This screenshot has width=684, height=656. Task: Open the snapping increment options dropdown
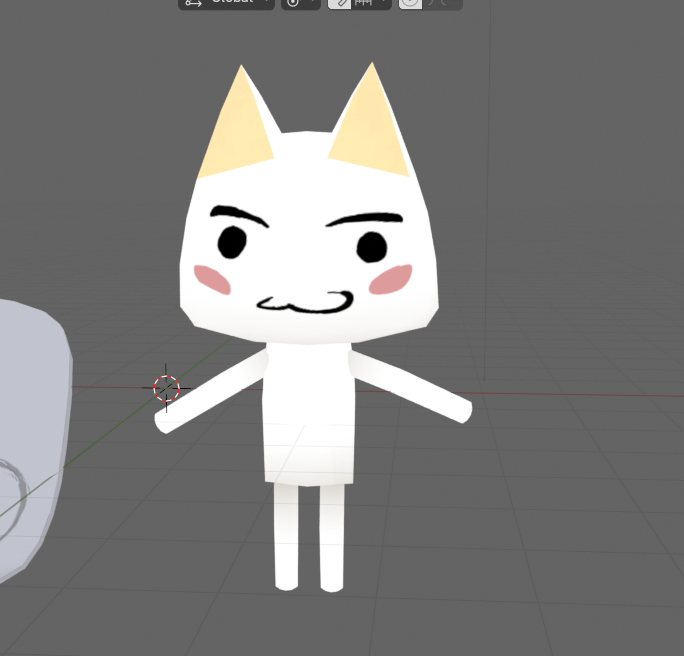[x=371, y=3]
